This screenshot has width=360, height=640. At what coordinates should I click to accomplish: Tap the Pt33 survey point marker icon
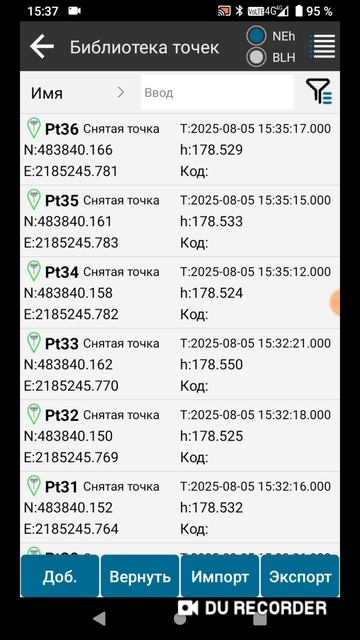coord(34,342)
